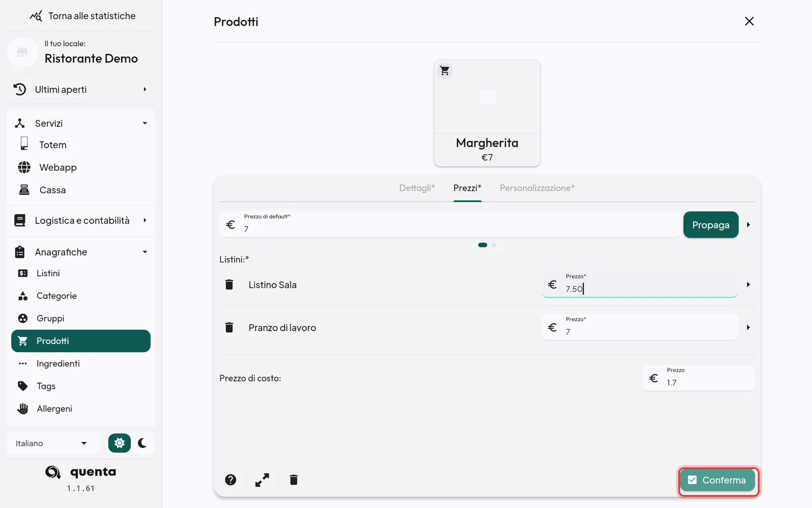Click the Logistica e contabilità ledger icon

point(20,220)
